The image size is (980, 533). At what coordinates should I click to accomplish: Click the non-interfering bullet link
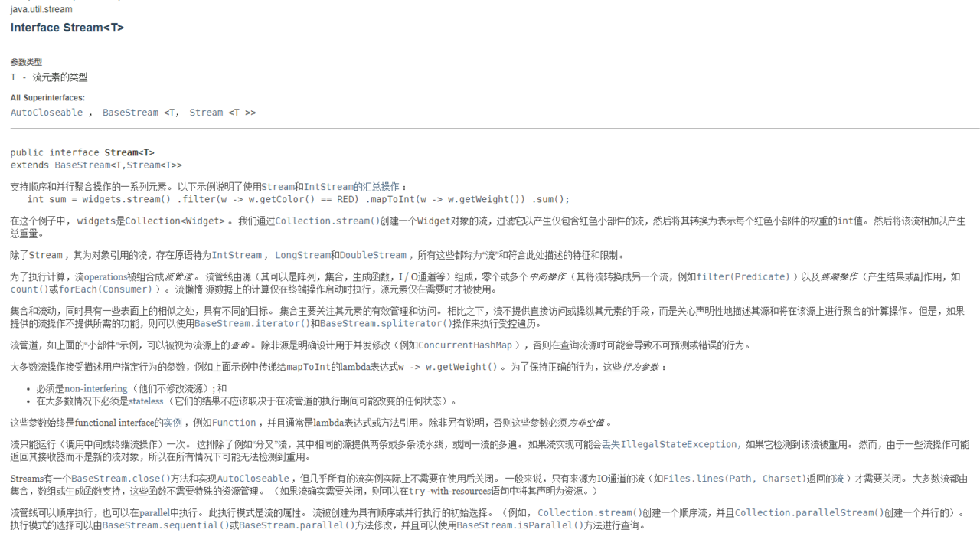coord(96,389)
